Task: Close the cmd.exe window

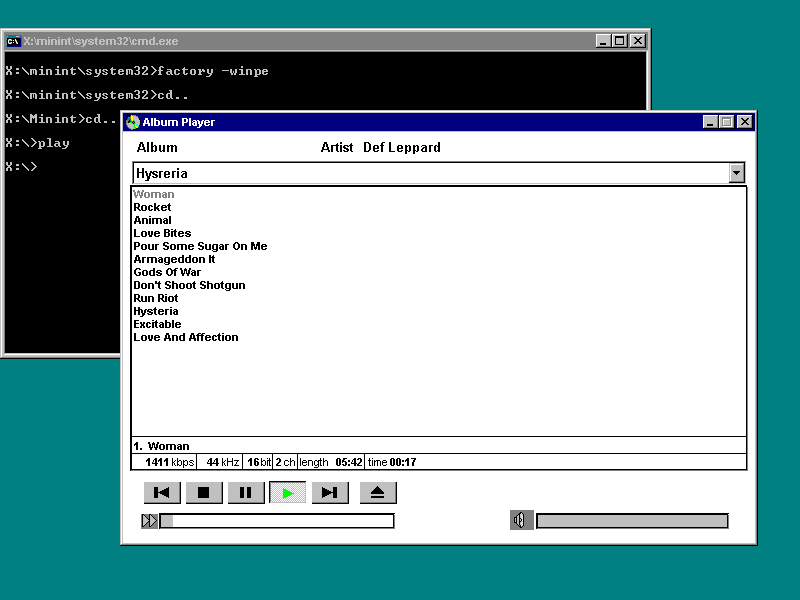Action: point(638,41)
